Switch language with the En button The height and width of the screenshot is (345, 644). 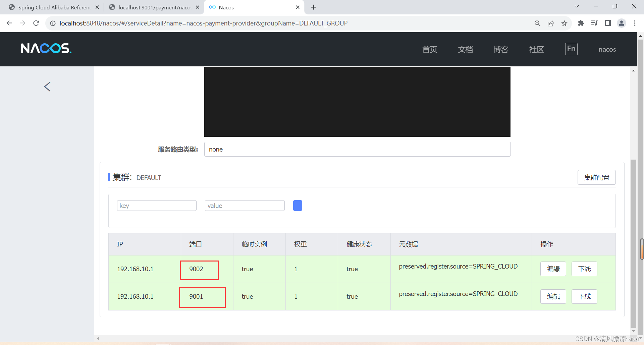[571, 49]
